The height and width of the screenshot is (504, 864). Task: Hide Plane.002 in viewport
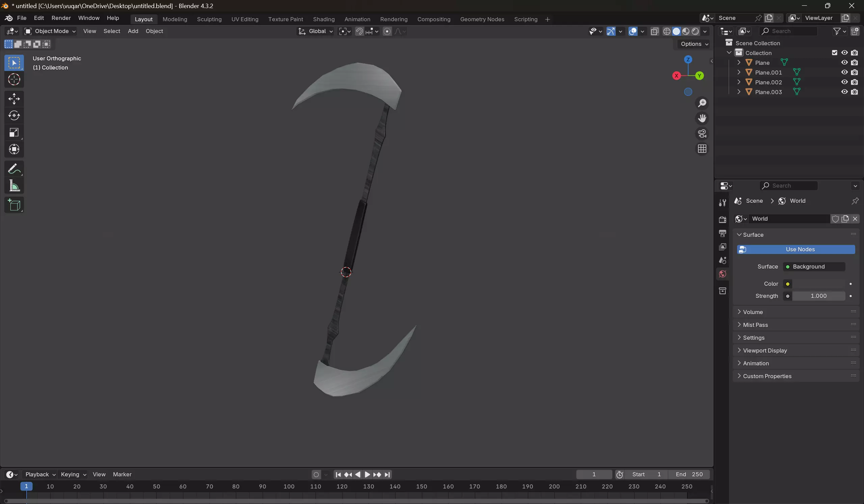(844, 82)
